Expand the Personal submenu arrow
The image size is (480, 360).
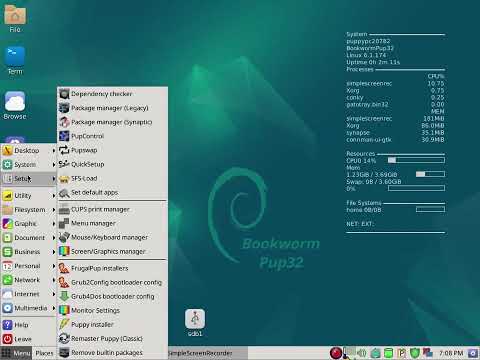point(54,266)
